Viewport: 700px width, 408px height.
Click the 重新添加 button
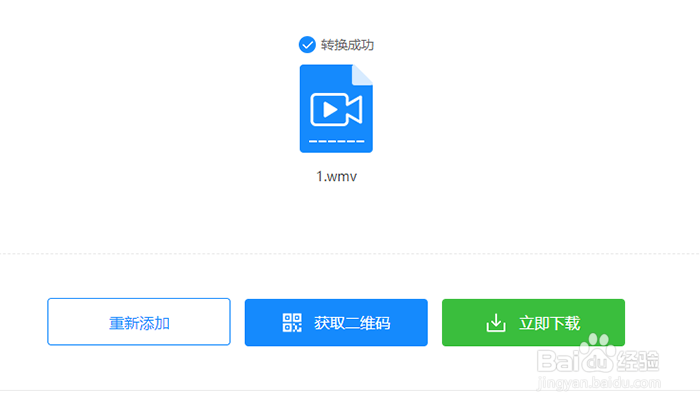pos(139,322)
